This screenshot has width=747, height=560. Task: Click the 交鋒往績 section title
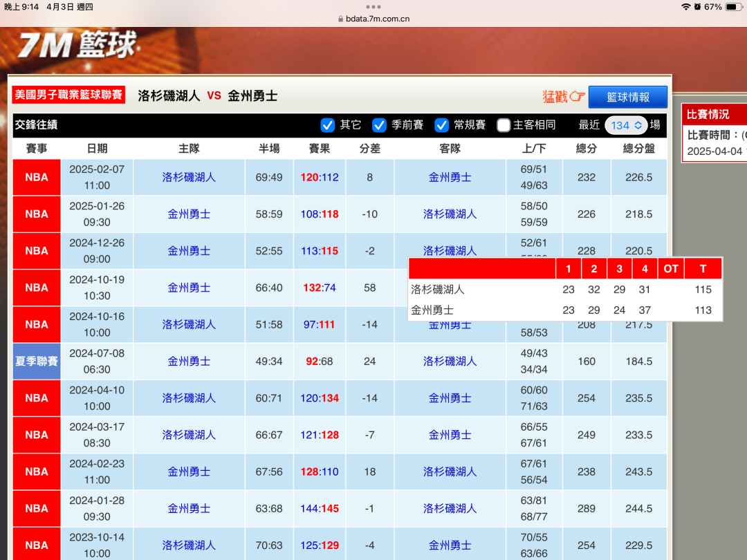pos(36,124)
